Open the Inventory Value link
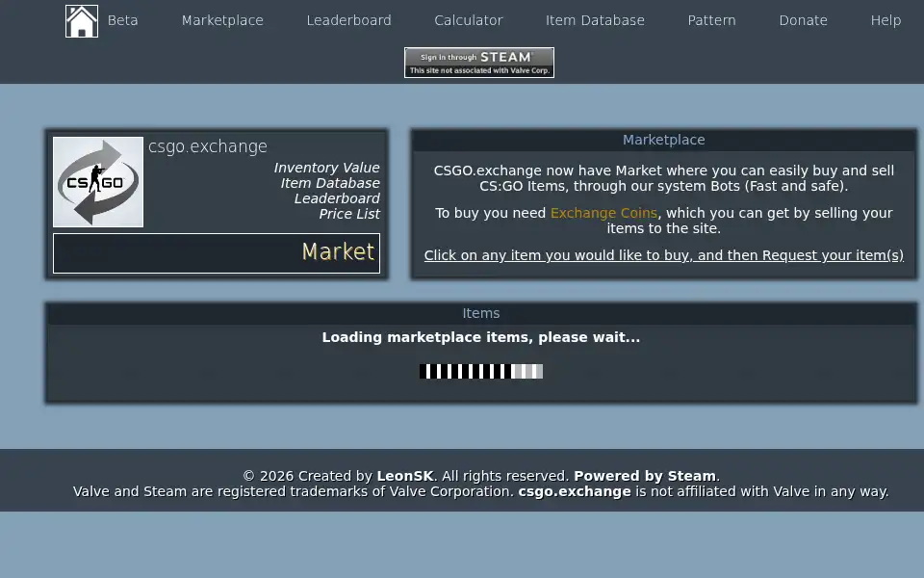 (x=326, y=168)
